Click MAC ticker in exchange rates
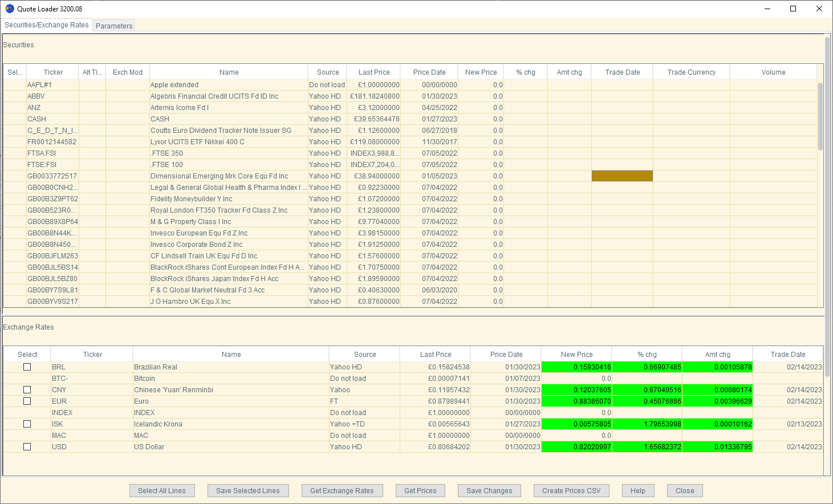833x504 pixels. [x=92, y=436]
